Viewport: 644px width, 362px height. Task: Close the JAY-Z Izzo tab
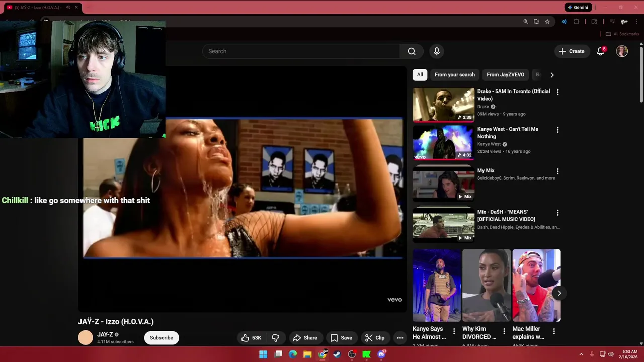(76, 7)
